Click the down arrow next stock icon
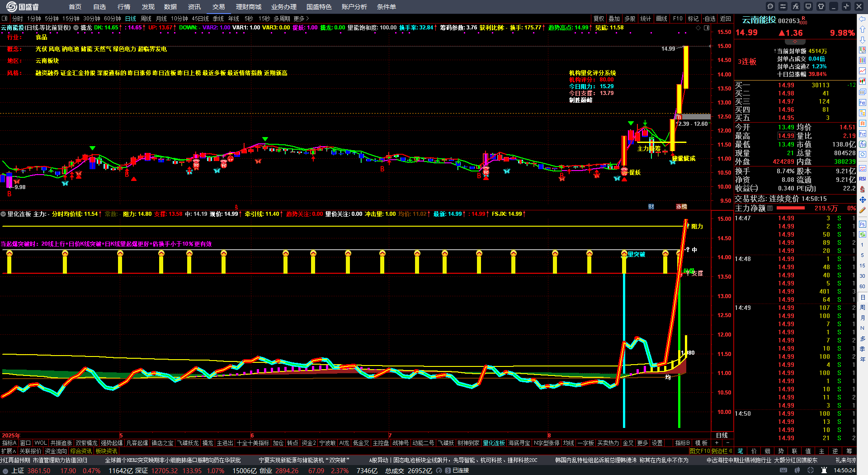 pos(863,40)
